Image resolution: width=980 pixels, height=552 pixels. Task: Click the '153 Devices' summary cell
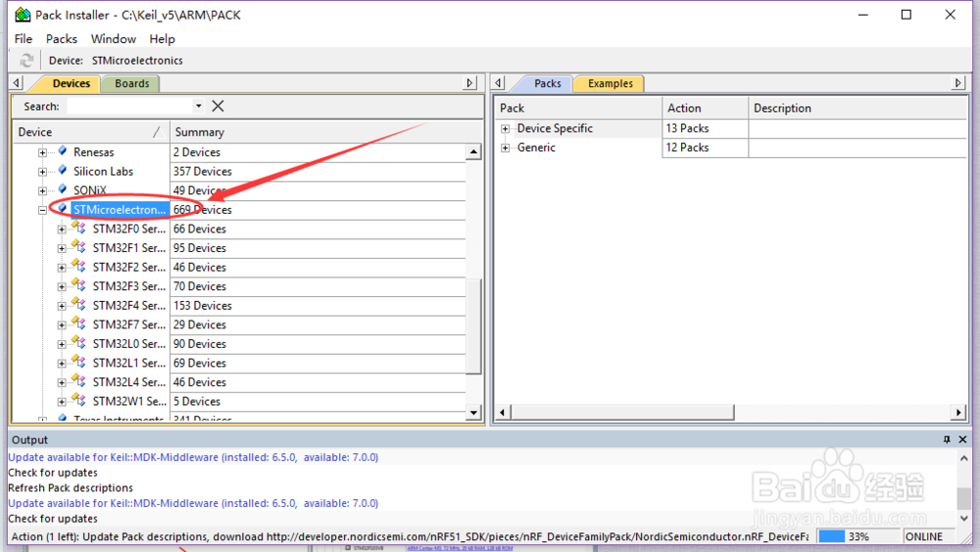[x=318, y=306]
